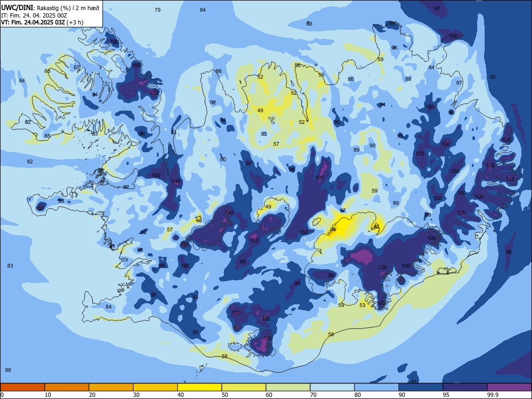Click the title text 'UWC/DINI: Rakastig (%) í 2 m hæð'
The height and width of the screenshot is (399, 532).
point(50,7)
